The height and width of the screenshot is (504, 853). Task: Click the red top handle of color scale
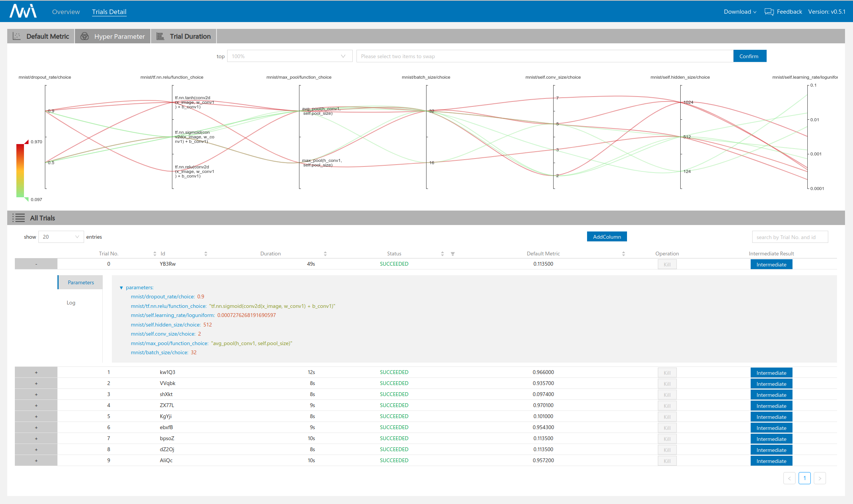point(27,142)
